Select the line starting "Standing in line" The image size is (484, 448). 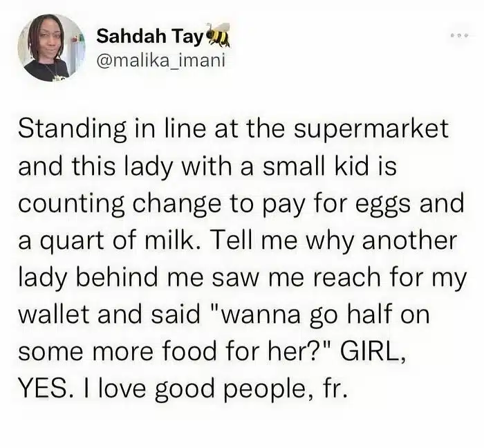point(233,130)
